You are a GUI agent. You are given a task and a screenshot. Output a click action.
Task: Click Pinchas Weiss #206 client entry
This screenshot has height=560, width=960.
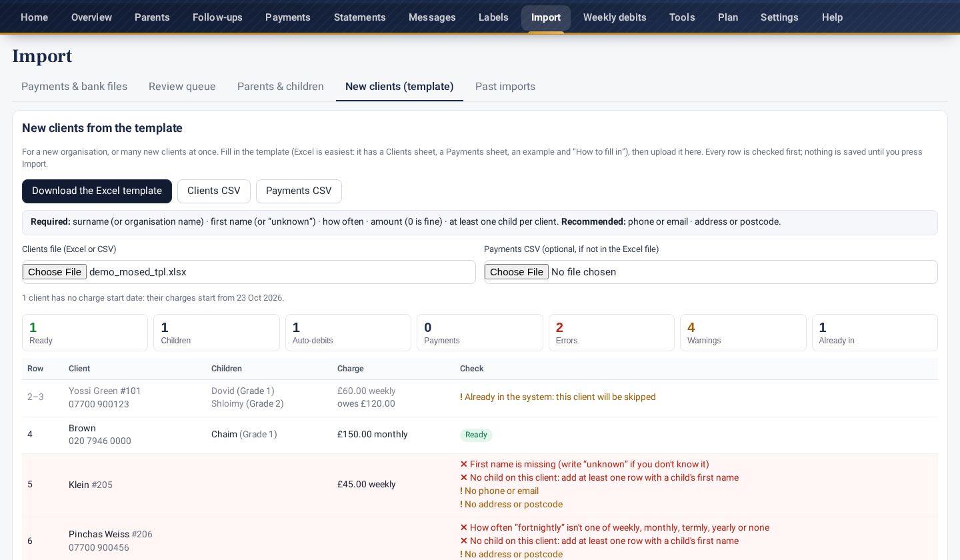tap(111, 534)
